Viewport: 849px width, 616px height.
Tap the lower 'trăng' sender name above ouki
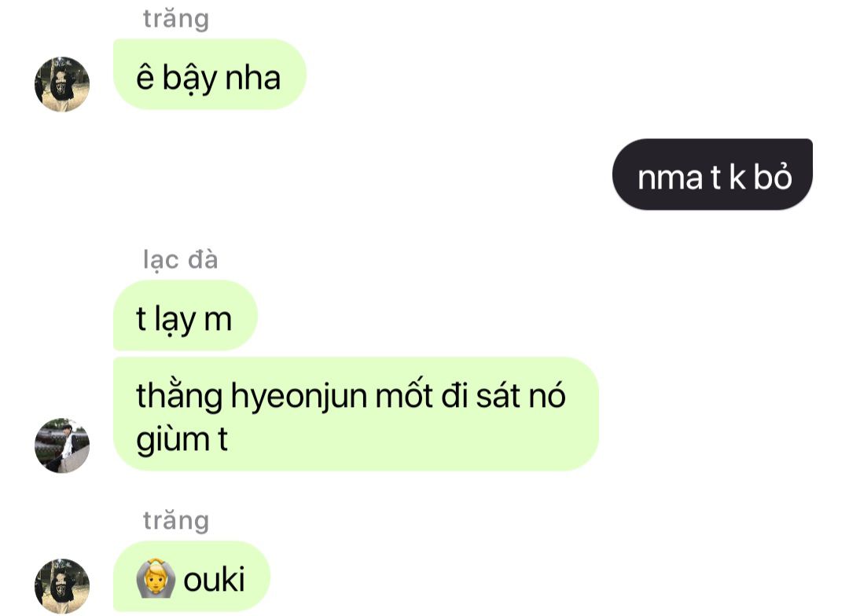tap(176, 521)
